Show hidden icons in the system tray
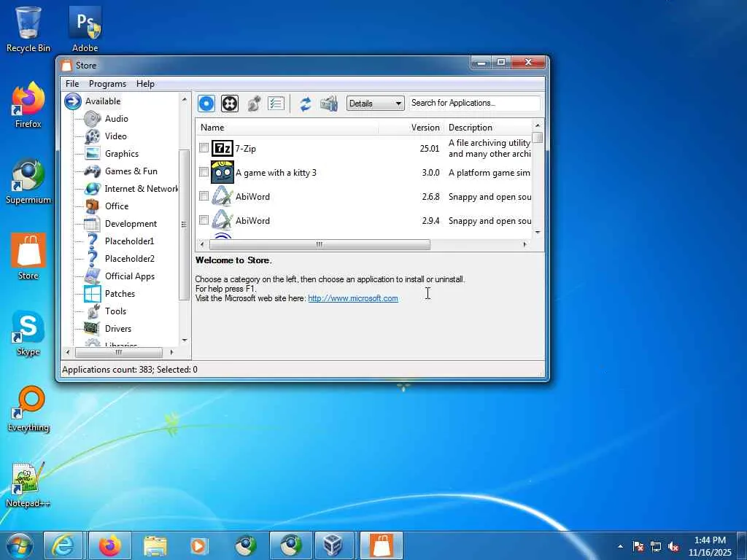747x560 pixels. pos(620,546)
